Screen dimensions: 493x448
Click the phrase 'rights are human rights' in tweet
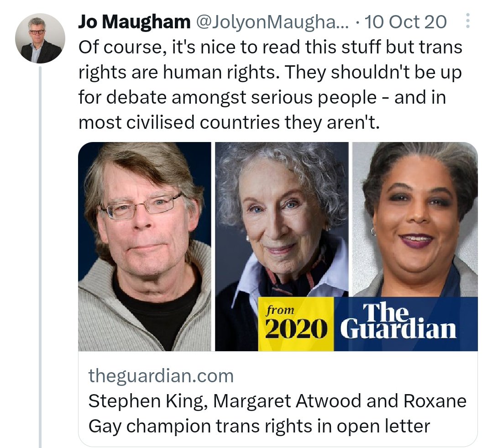177,72
